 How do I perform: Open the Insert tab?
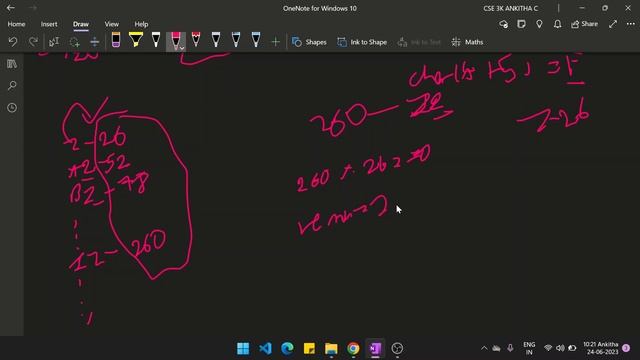pyautogui.click(x=49, y=24)
